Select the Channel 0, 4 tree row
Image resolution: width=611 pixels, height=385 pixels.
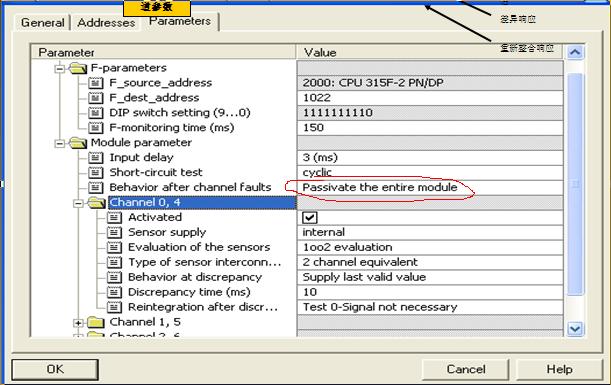click(202, 203)
